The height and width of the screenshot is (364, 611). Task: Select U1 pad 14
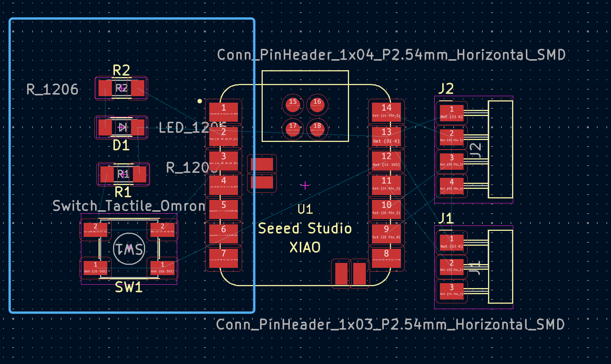click(x=386, y=112)
